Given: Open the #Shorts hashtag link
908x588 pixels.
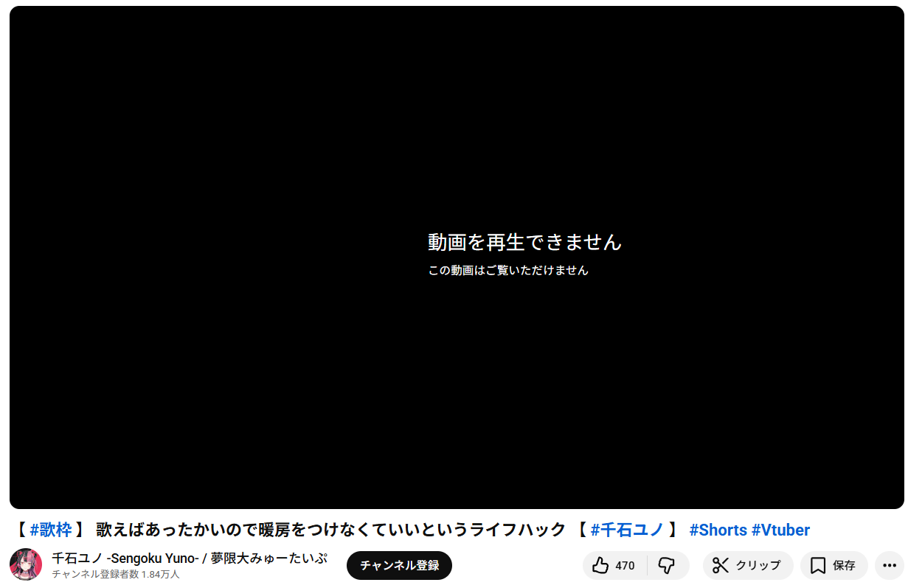Looking at the screenshot, I should pyautogui.click(x=718, y=530).
